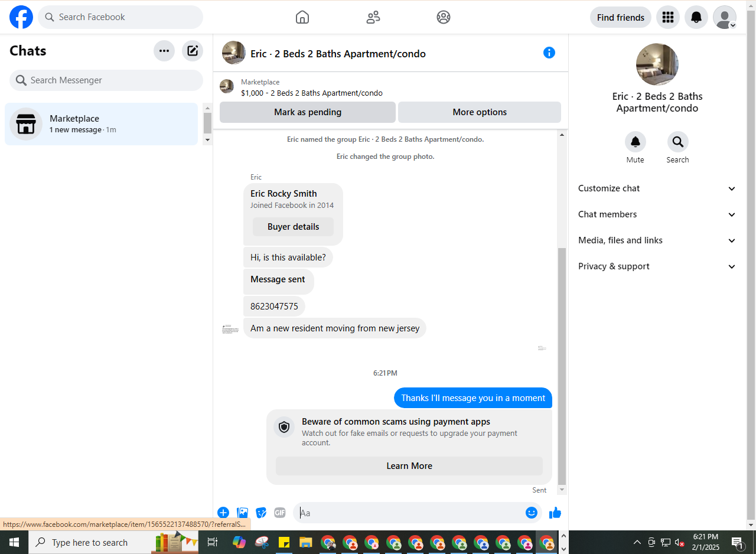This screenshot has width=756, height=554.
Task: Go to the Home feed icon
Action: click(302, 17)
